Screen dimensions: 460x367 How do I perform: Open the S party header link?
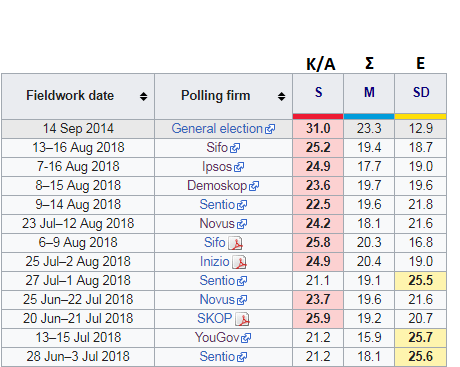(x=318, y=92)
